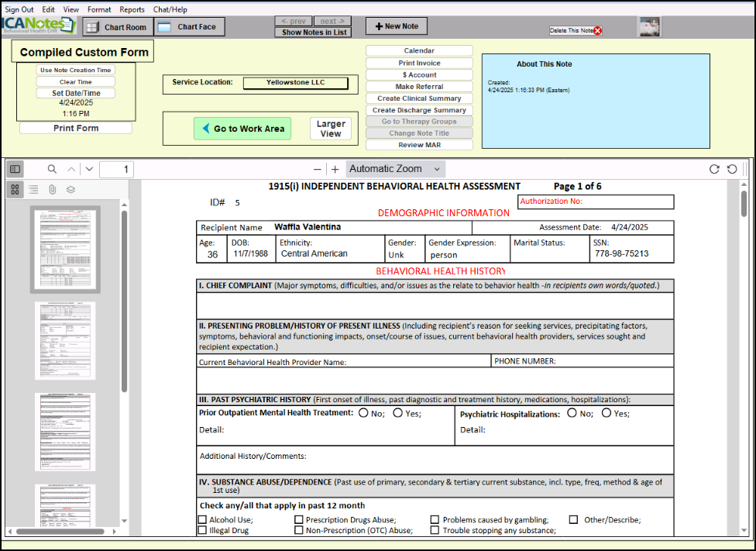The image size is (756, 551).
Task: Click the red Delete This Note icon
Action: point(598,31)
